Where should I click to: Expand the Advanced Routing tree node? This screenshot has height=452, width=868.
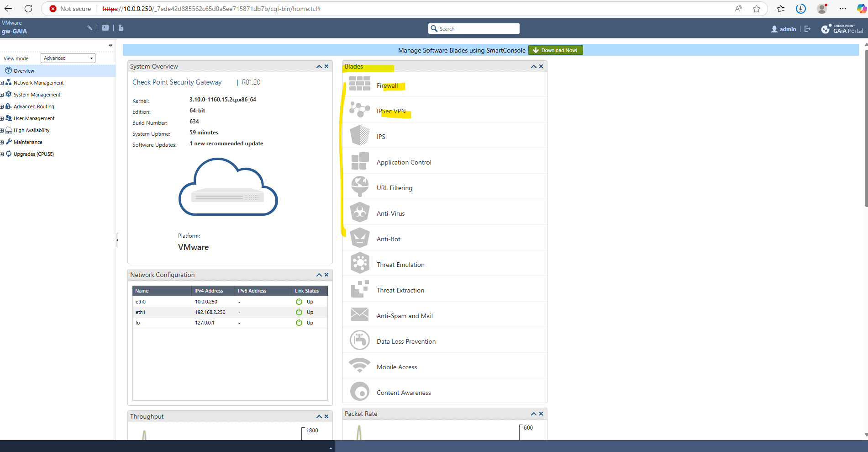pos(2,106)
